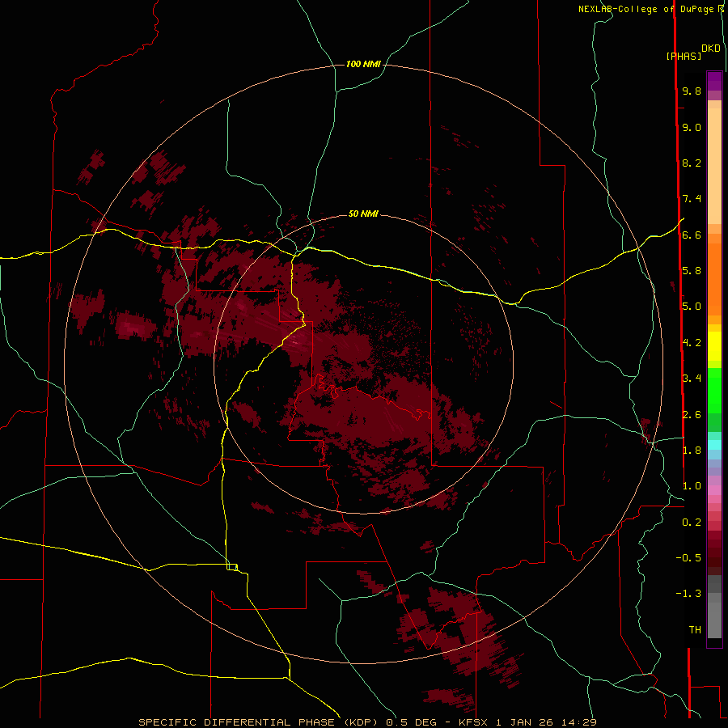This screenshot has width=728, height=728.
Task: Click the 1.8 legend value
Action: pyautogui.click(x=692, y=450)
